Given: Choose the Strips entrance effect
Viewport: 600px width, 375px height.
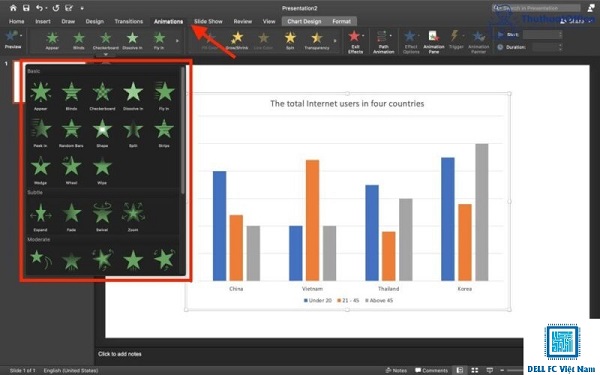Looking at the screenshot, I should click(x=164, y=132).
